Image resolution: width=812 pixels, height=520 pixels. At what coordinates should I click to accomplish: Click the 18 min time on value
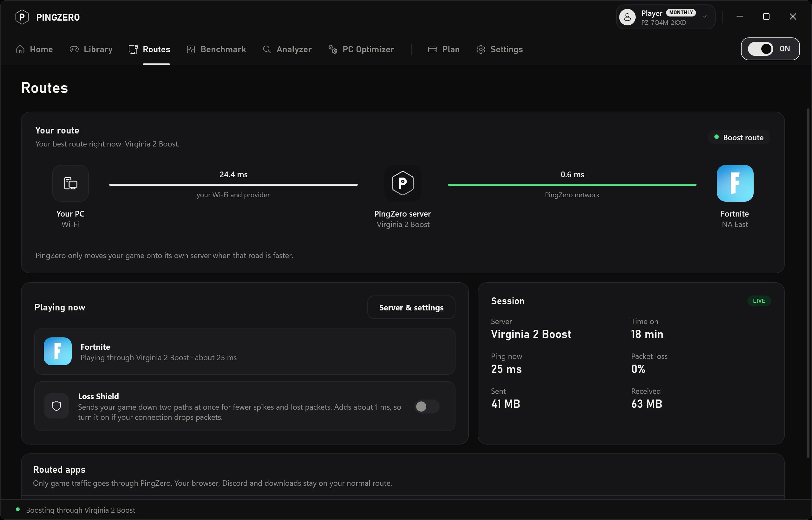click(x=647, y=334)
